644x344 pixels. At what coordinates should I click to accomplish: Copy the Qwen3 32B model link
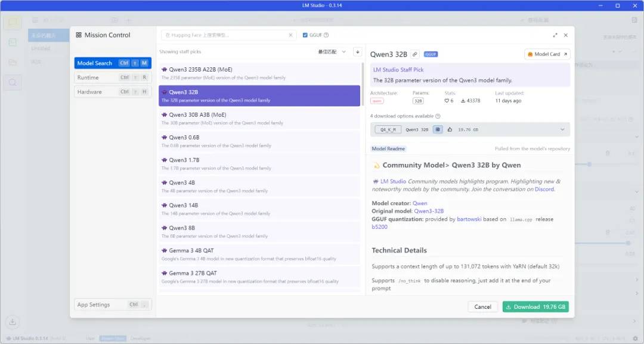coord(415,54)
